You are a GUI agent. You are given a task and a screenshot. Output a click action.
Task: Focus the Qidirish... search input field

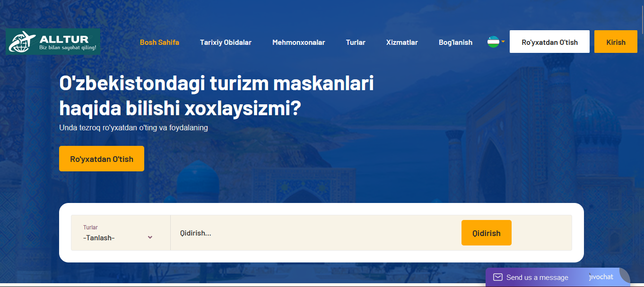pos(312,233)
